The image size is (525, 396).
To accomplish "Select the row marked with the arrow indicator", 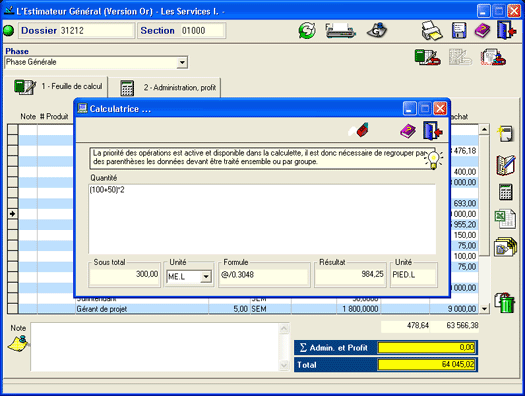I will [13, 214].
